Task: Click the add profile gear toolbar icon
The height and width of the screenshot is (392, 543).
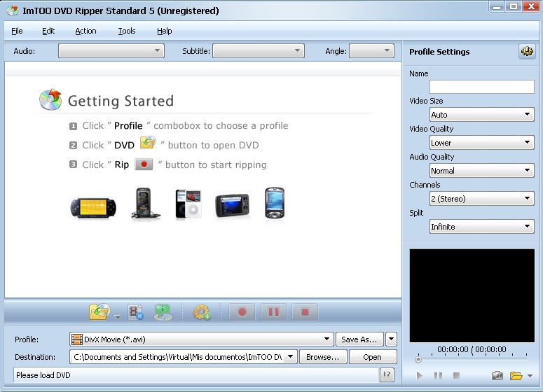Action: (x=202, y=312)
